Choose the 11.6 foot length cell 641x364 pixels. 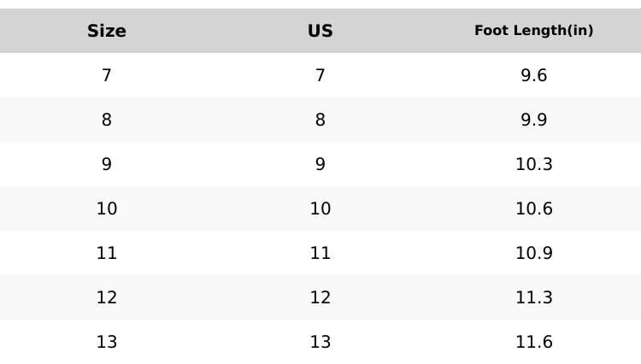pos(534,342)
